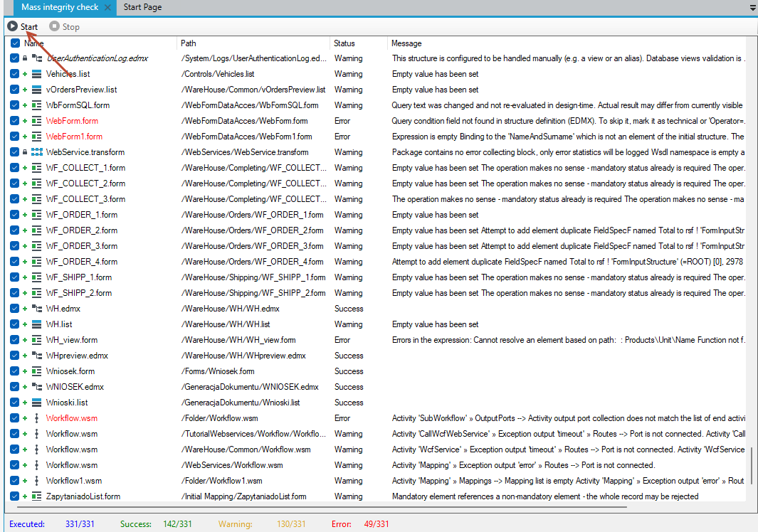Click the horizontal scrollbar below the list
This screenshot has height=532, width=758.
[322, 507]
